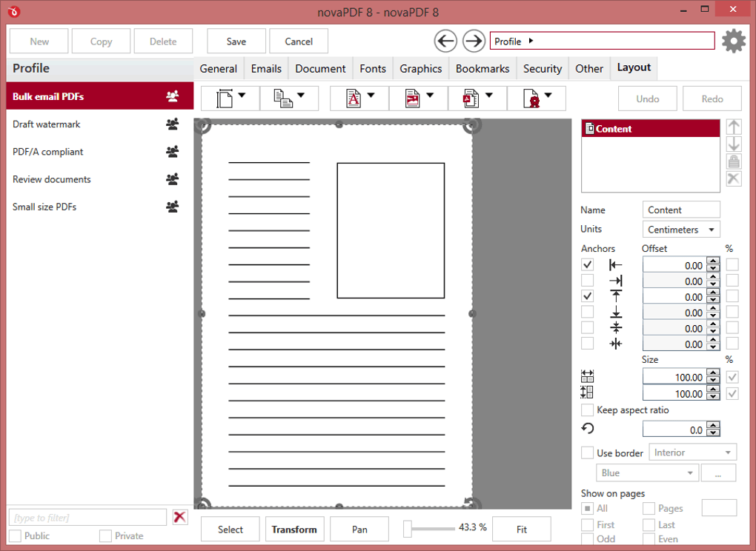
Task: Open the Units dropdown showing Centimeters
Action: (681, 230)
